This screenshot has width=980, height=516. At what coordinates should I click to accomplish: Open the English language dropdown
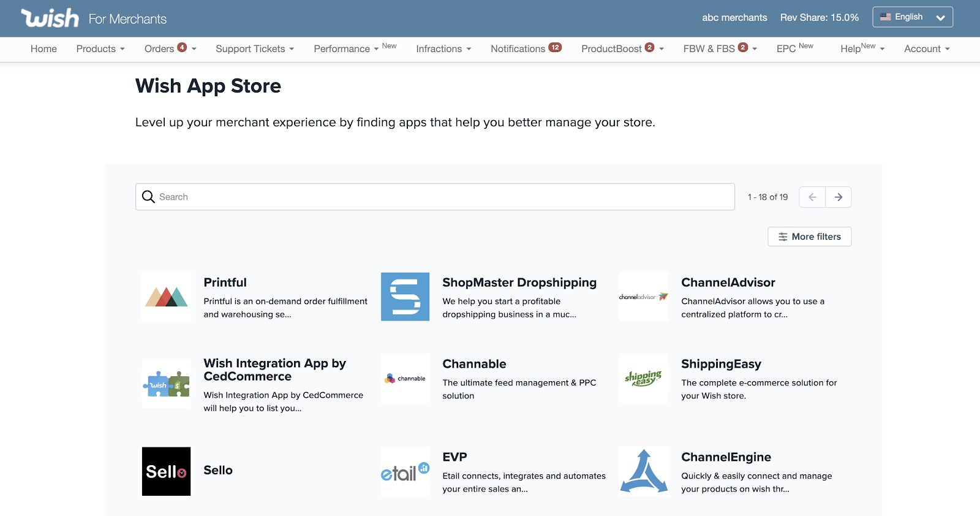(913, 17)
